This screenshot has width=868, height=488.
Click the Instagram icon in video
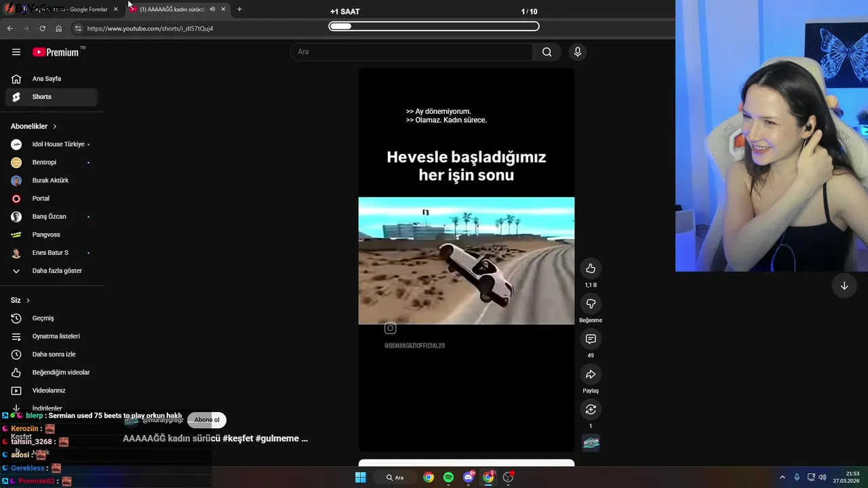coord(390,328)
